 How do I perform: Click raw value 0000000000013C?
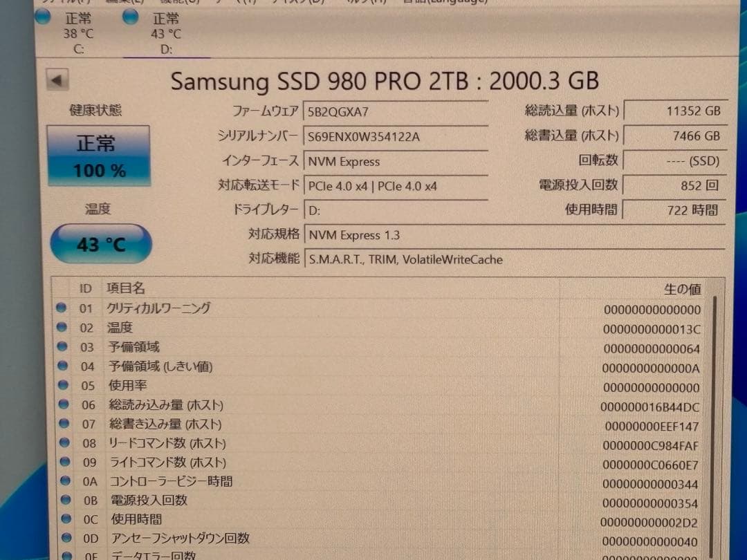coord(652,330)
